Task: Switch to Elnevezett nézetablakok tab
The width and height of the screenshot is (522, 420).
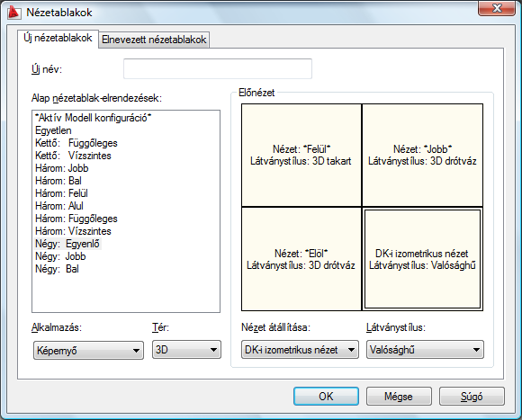Action: [x=154, y=40]
